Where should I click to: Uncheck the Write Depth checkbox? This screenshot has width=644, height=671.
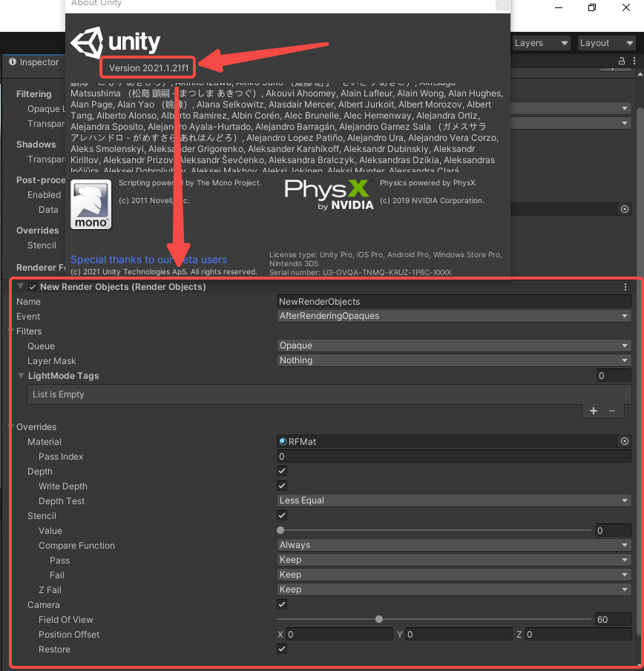point(282,486)
